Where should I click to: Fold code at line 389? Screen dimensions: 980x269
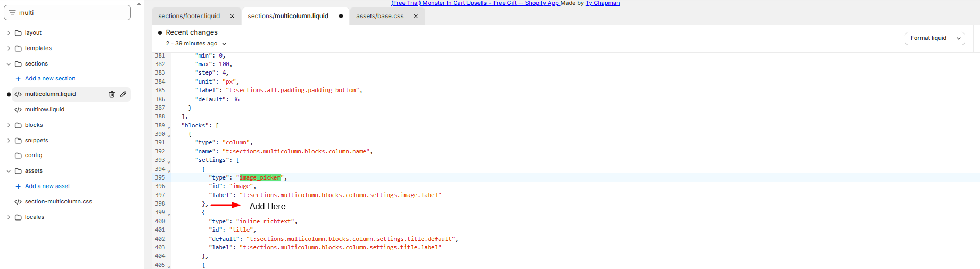(x=169, y=127)
